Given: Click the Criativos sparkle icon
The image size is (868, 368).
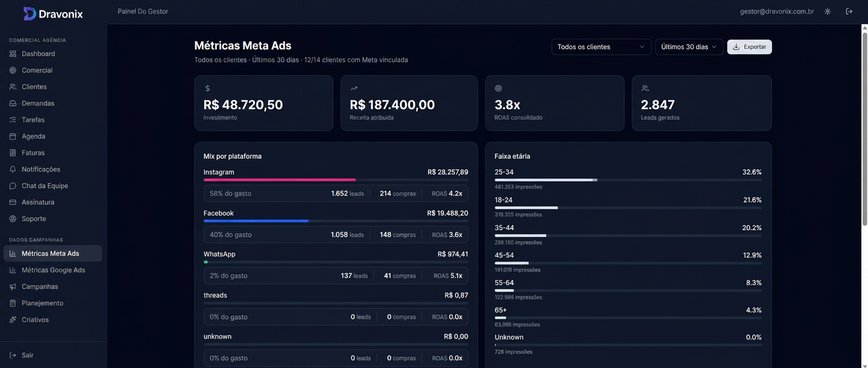Looking at the screenshot, I should (13, 319).
